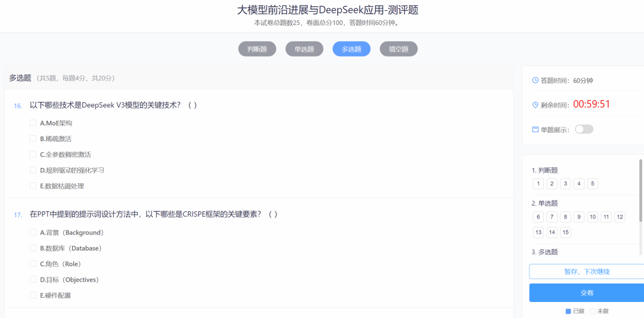Open question 12 in navigator

pyautogui.click(x=620, y=217)
